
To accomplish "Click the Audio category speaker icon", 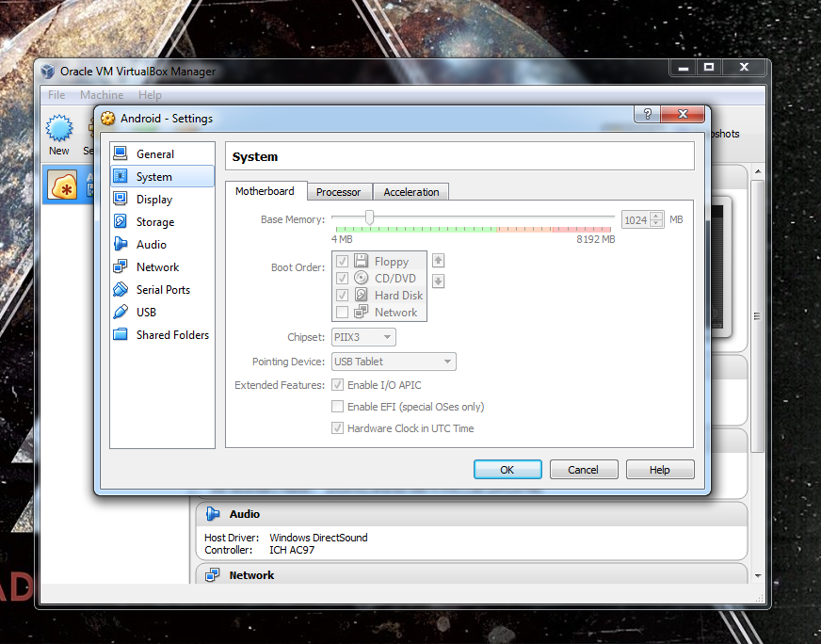I will pyautogui.click(x=121, y=244).
